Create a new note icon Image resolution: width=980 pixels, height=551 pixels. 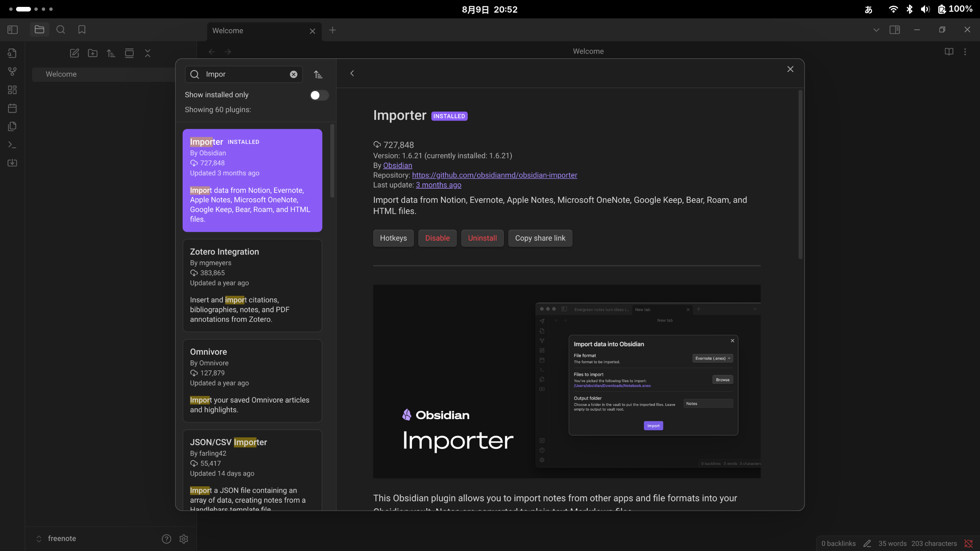74,53
